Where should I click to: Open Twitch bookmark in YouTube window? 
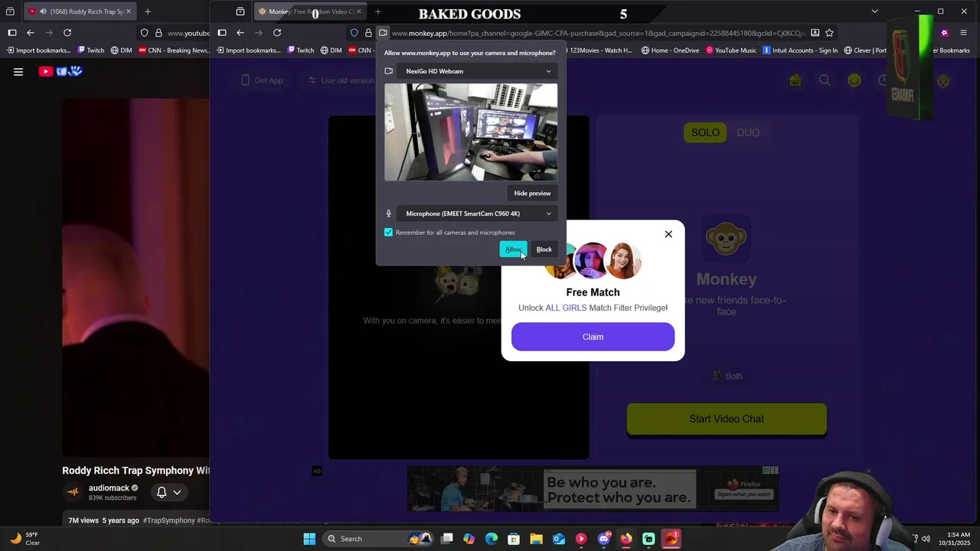91,51
